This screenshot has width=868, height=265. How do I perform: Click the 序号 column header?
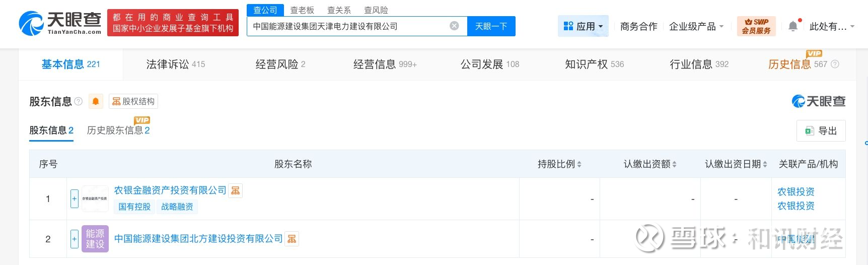[48, 164]
